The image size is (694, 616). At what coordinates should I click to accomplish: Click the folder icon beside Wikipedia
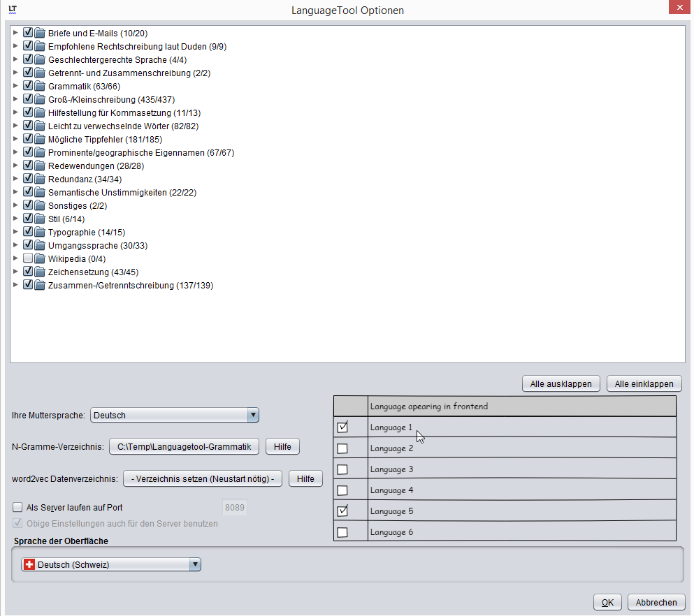tap(40, 258)
